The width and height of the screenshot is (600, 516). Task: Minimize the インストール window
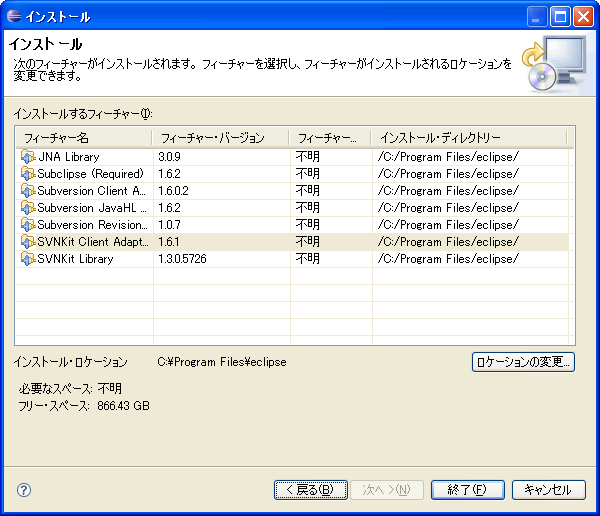pos(536,17)
